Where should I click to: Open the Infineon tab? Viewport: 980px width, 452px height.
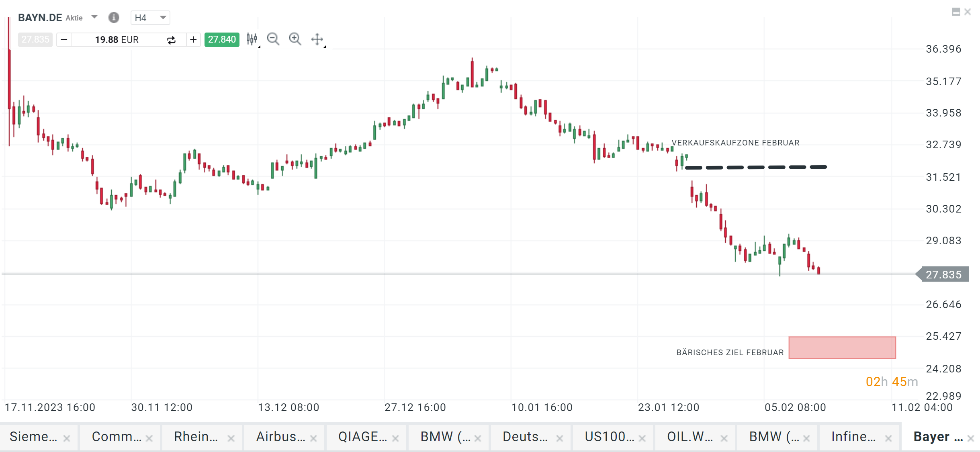(x=853, y=437)
